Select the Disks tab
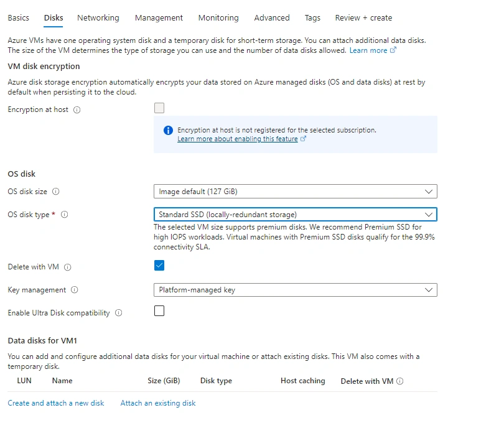The image size is (504, 433). click(54, 17)
